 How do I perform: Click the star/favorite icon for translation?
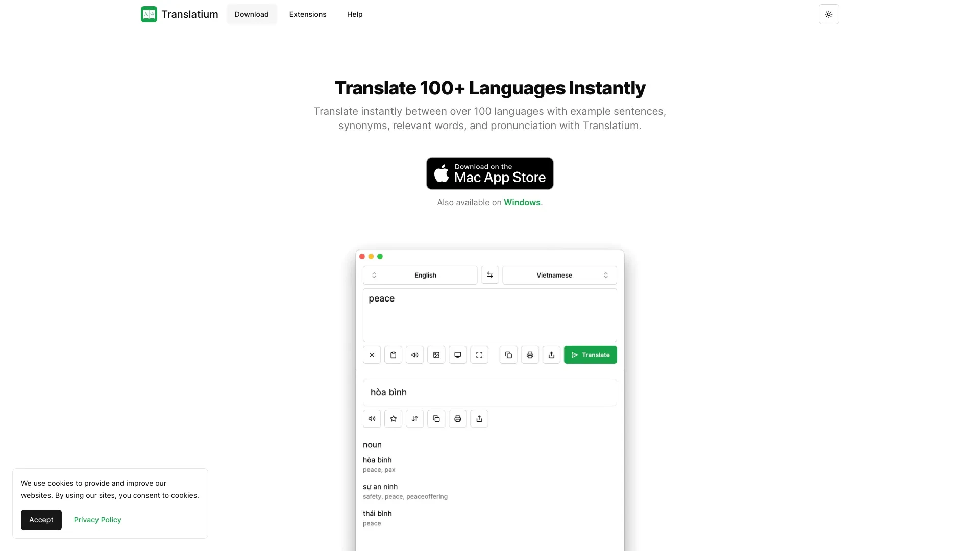coord(393,418)
